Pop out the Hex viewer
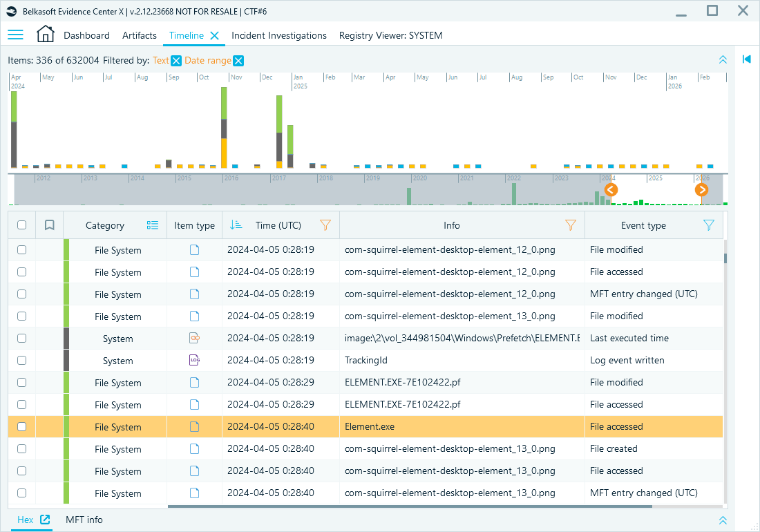This screenshot has height=532, width=760. (x=45, y=520)
